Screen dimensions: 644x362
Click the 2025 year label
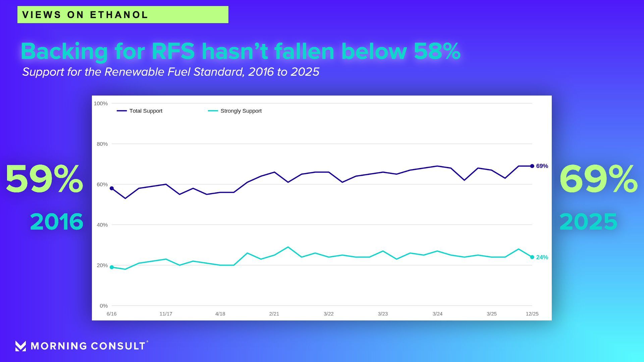(588, 222)
